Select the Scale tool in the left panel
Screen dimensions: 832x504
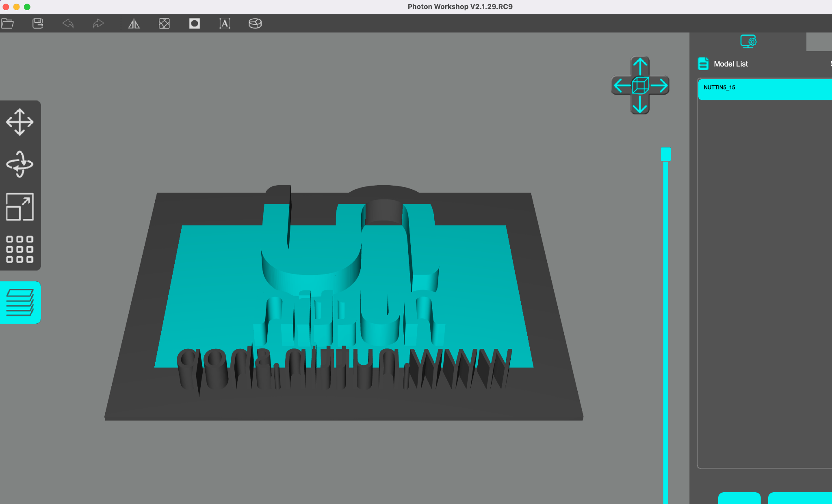[19, 207]
